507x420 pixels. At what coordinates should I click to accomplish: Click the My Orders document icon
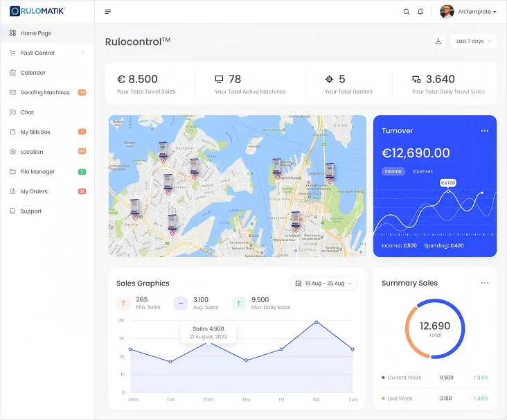[x=12, y=191]
